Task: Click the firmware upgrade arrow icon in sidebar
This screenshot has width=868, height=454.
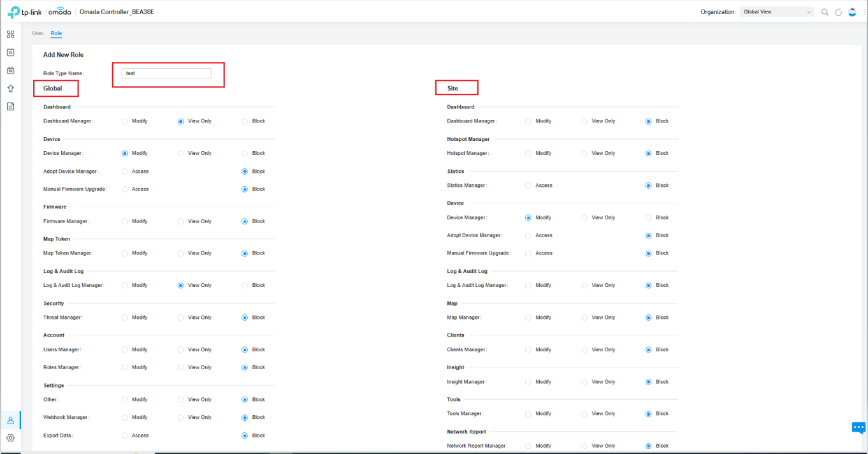Action: point(10,88)
